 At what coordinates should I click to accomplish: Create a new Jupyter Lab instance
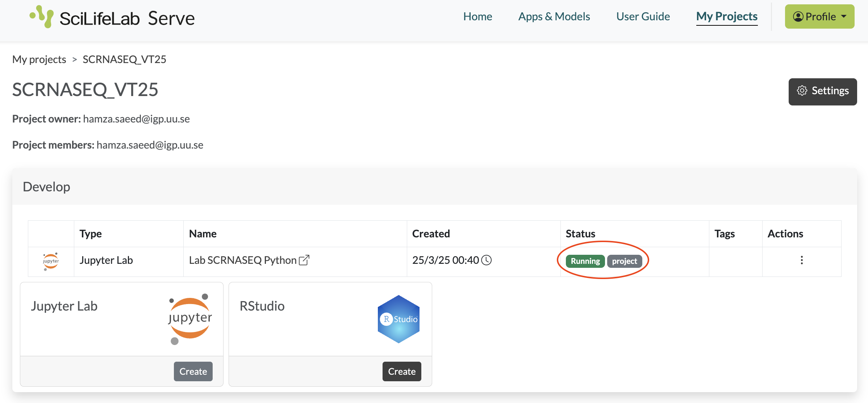(x=193, y=371)
